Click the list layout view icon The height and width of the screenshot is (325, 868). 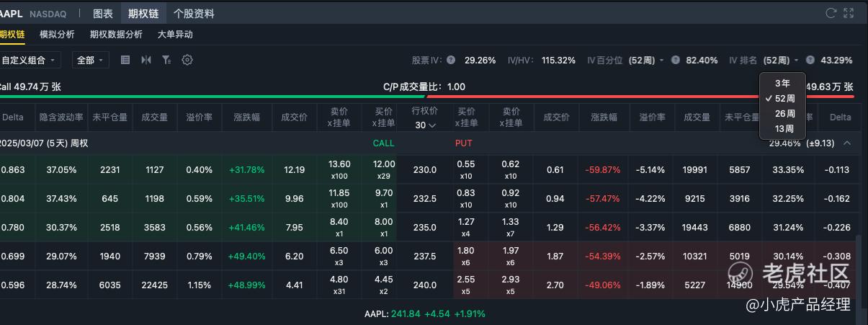[x=125, y=60]
